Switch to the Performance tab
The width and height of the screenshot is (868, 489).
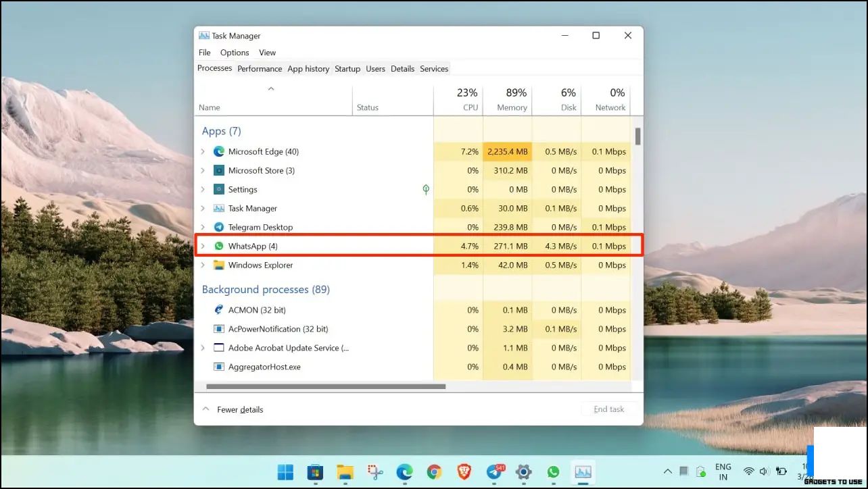click(260, 69)
